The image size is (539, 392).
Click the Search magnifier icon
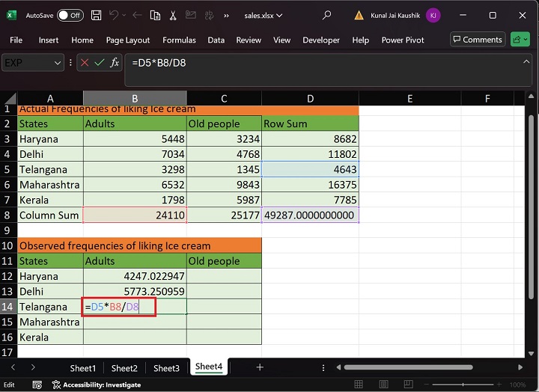pos(326,15)
